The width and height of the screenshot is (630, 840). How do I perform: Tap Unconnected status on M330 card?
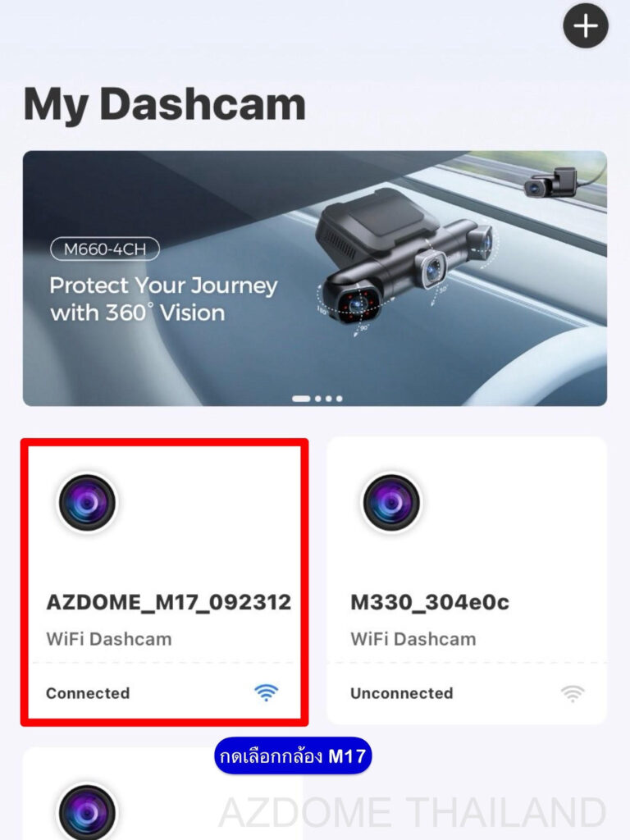coord(402,693)
